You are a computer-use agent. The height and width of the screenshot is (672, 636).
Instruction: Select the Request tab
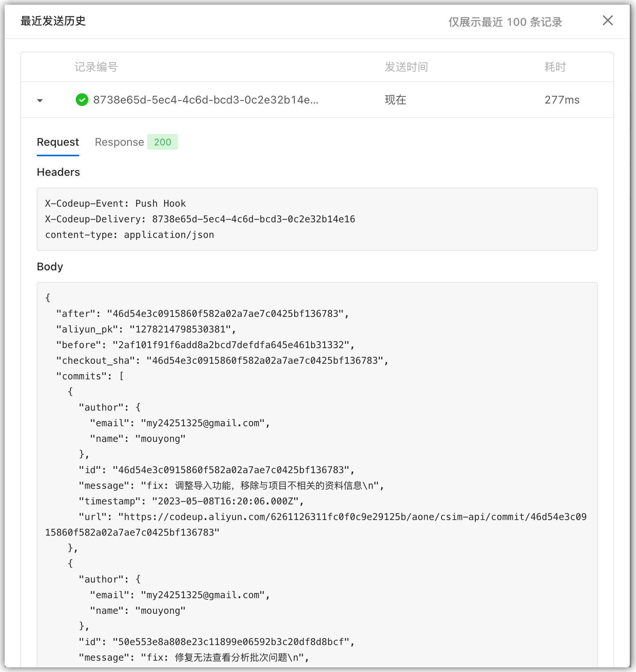57,142
